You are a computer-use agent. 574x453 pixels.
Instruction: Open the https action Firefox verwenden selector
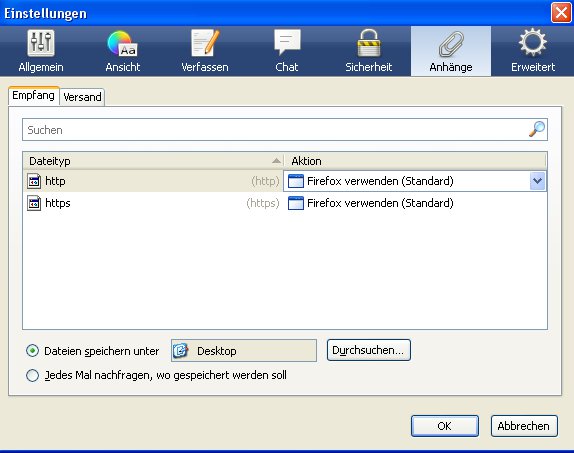(x=415, y=203)
